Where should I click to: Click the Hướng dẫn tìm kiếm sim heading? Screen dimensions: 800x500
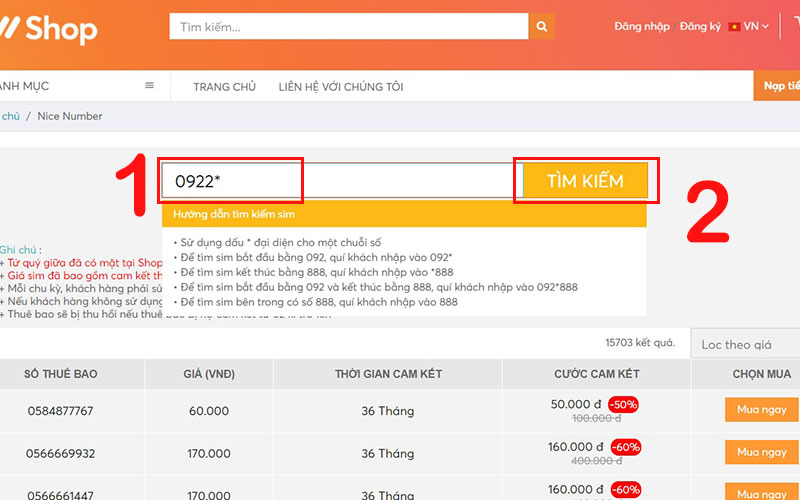pyautogui.click(x=234, y=214)
